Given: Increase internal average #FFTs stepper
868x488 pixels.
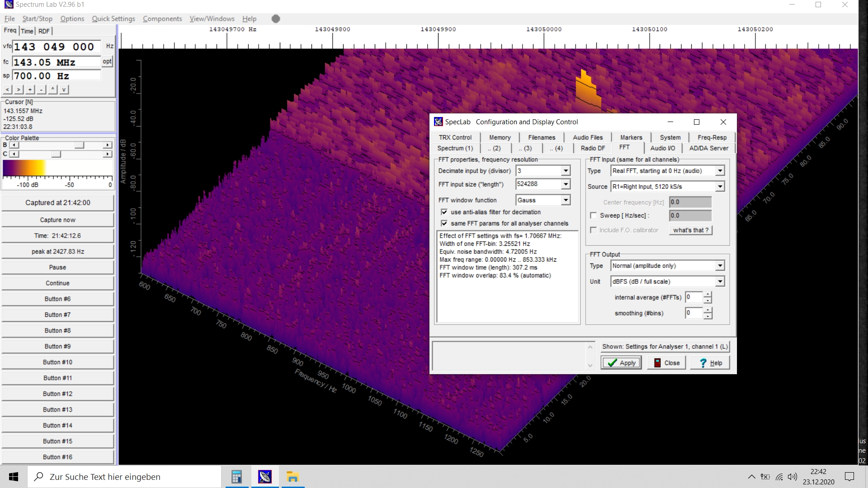Looking at the screenshot, I should (x=708, y=295).
